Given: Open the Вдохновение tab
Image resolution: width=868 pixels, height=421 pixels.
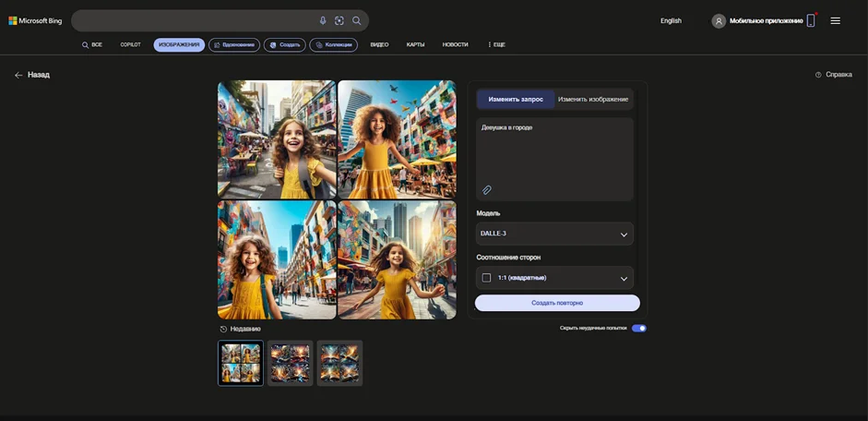Looking at the screenshot, I should tap(234, 45).
